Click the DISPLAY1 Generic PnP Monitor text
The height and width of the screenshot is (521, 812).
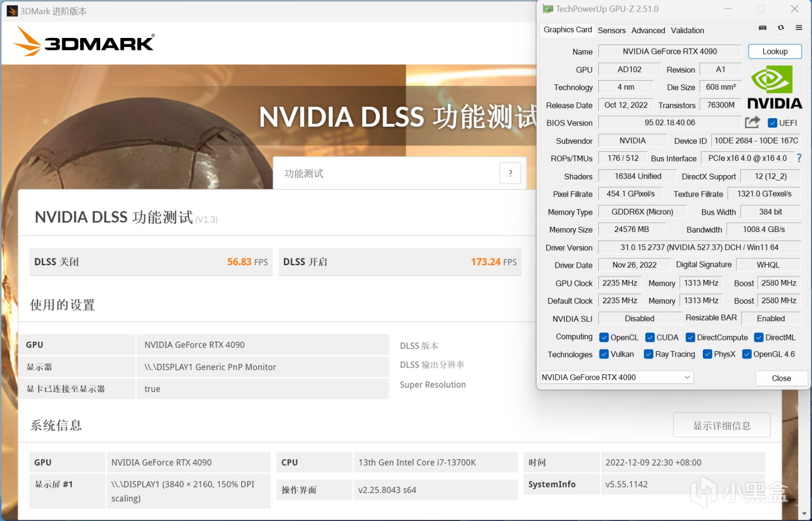[210, 367]
